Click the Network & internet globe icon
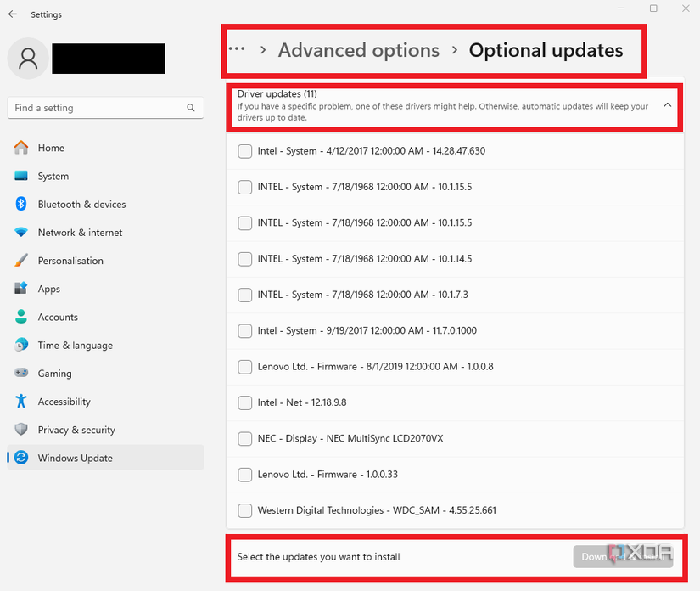The height and width of the screenshot is (591, 700). coord(21,232)
